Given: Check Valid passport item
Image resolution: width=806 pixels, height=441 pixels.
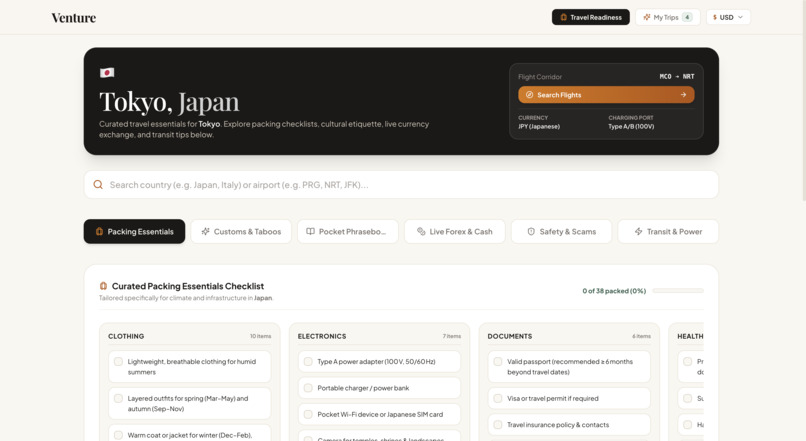Looking at the screenshot, I should (x=498, y=361).
